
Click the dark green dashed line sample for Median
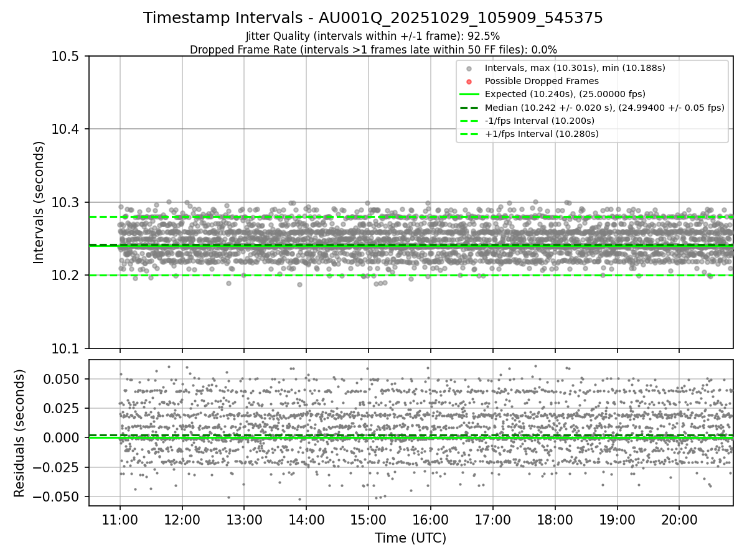[469, 108]
